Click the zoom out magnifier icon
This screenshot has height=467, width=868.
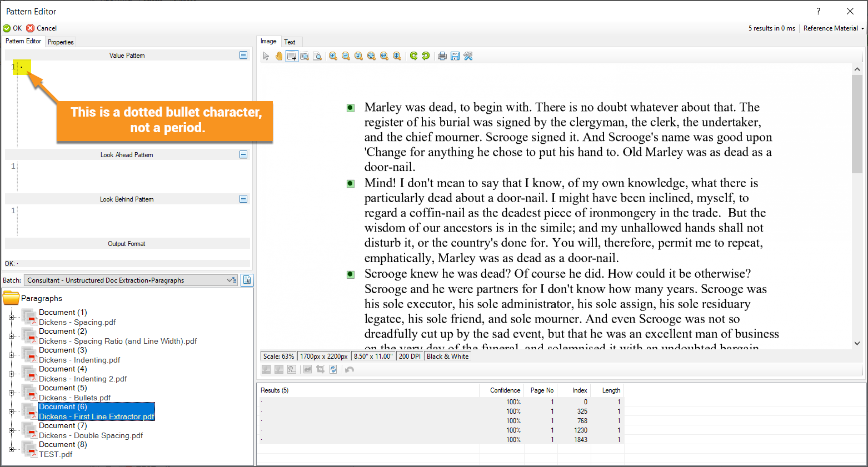[x=346, y=56]
